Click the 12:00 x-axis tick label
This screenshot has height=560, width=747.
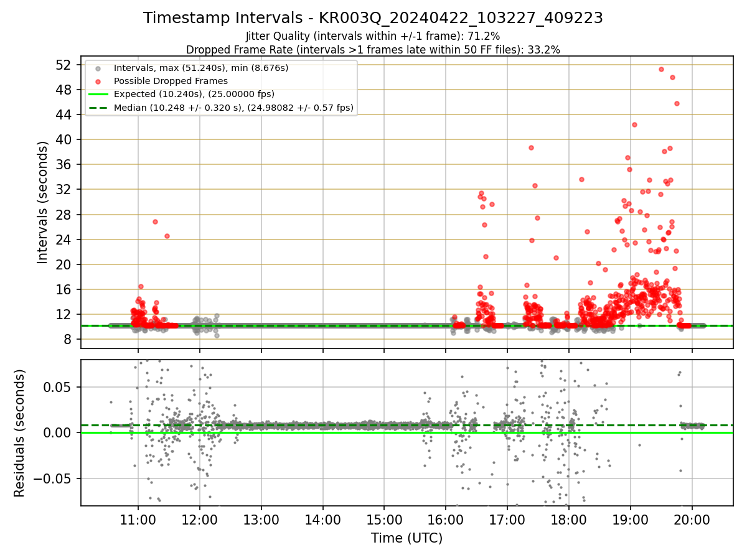(200, 520)
